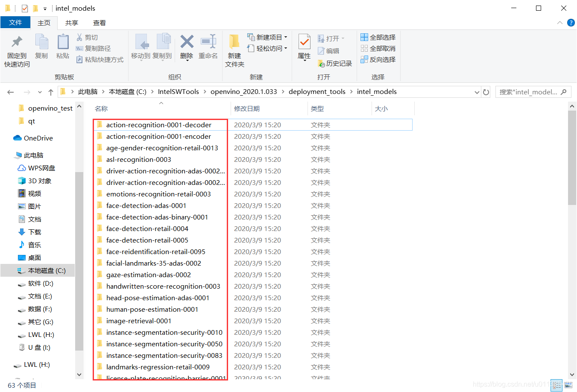Click the file list vertical scrollbar thumb
The image size is (577, 392).
(572, 158)
